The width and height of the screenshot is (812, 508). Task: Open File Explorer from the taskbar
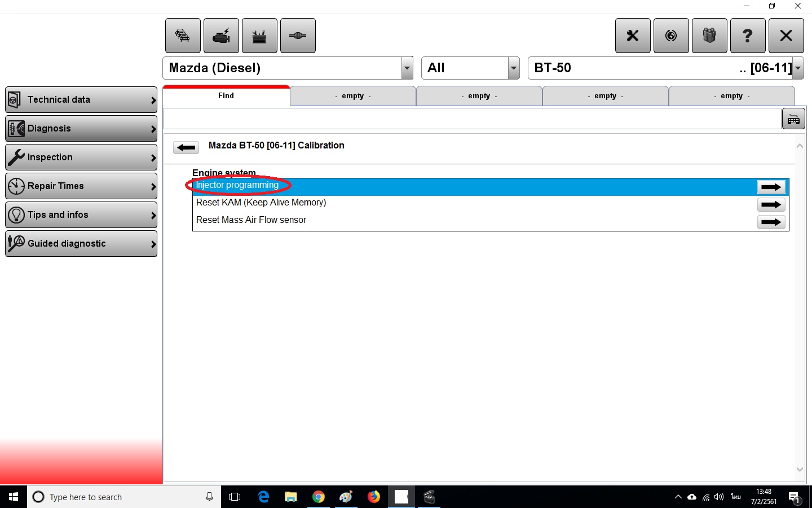point(291,497)
